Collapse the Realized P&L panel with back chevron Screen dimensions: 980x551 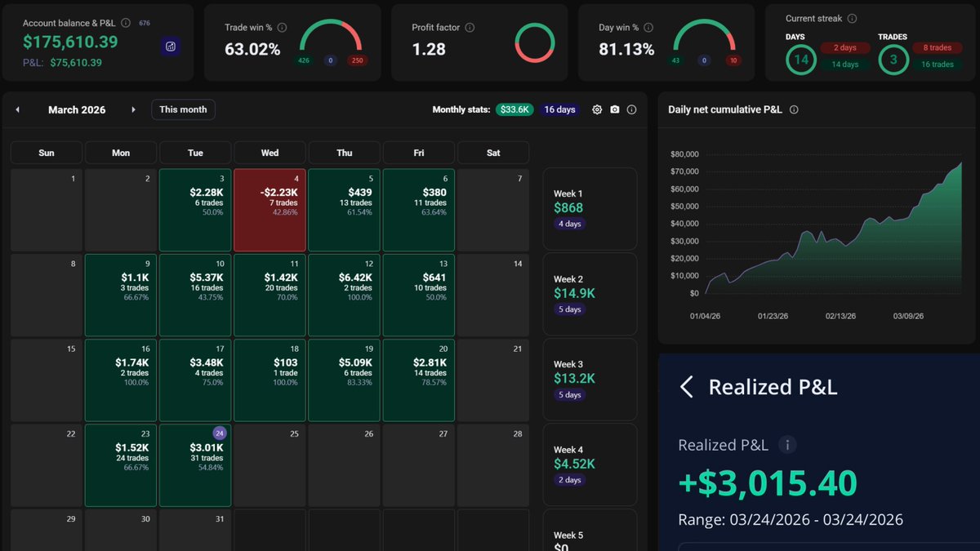coord(687,387)
